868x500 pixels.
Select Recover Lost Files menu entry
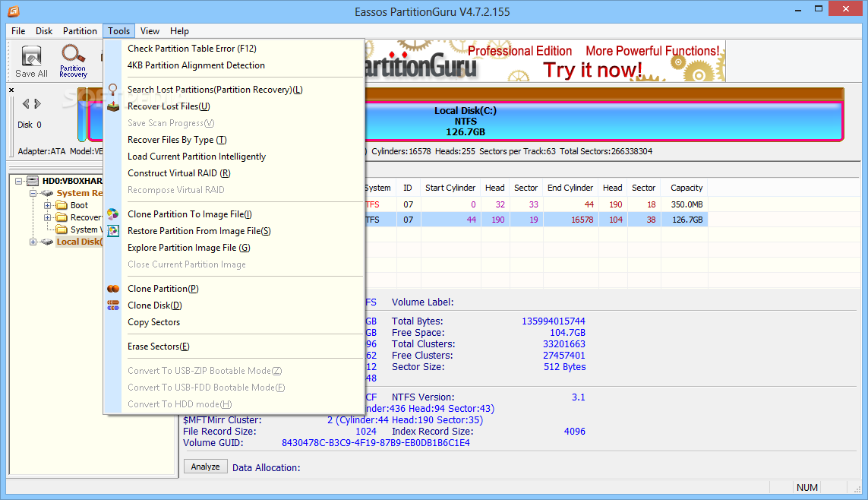tap(169, 106)
